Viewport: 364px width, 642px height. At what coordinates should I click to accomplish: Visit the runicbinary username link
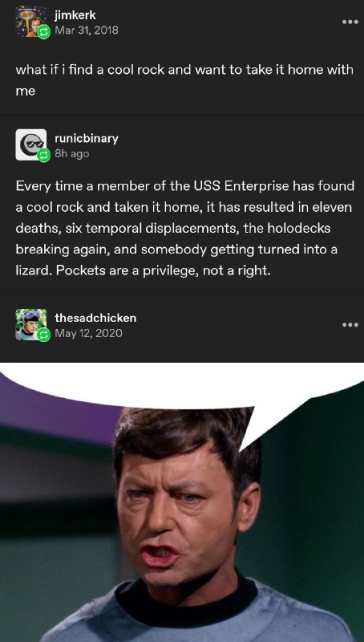pyautogui.click(x=87, y=139)
